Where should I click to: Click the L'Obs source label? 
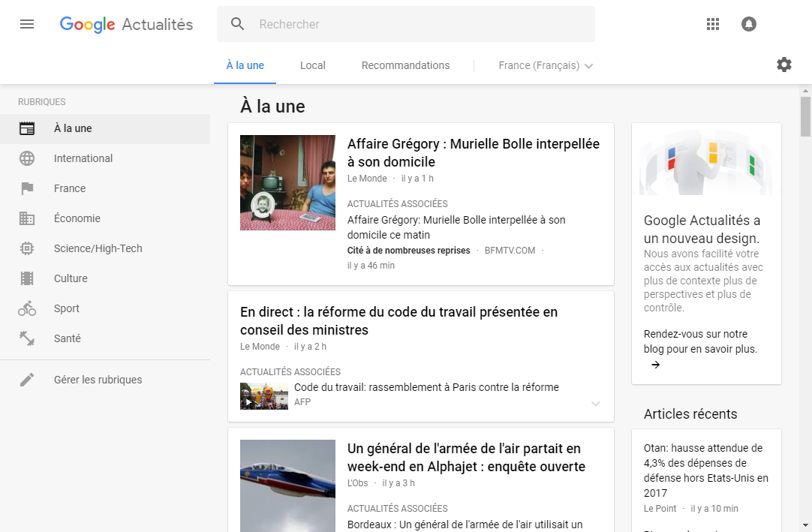pos(357,482)
